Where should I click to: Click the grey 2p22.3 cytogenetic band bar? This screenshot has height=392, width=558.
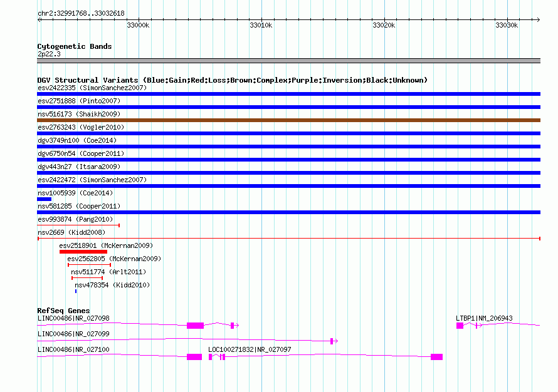(288, 61)
